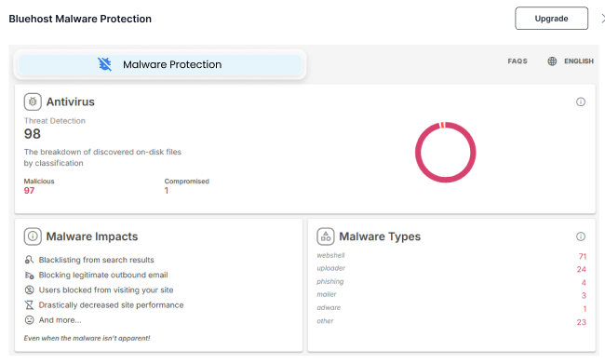Click the orange compromised segment of donut
The image size is (605, 364).
coord(442,125)
